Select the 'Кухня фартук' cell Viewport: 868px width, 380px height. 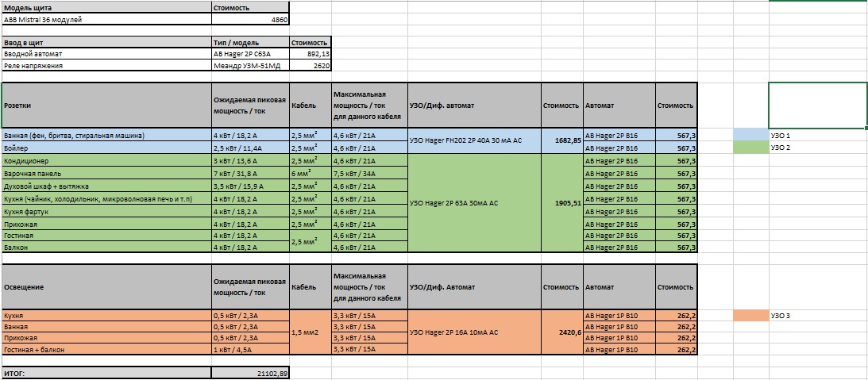[106, 212]
